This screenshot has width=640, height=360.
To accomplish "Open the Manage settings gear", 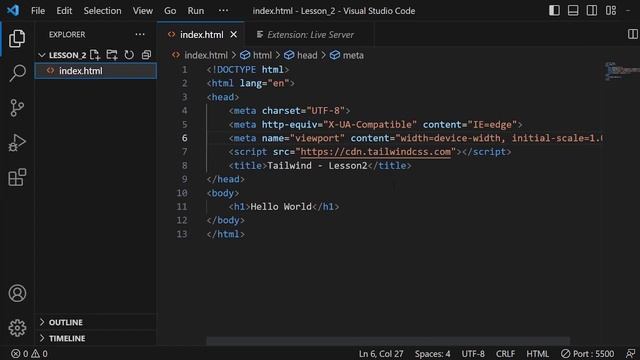I will pos(17,327).
